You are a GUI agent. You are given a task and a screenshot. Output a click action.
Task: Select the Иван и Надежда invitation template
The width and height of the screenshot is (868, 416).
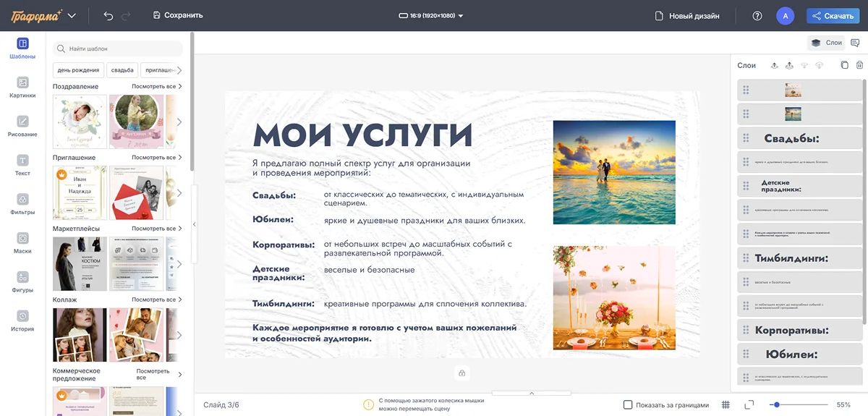[80, 193]
